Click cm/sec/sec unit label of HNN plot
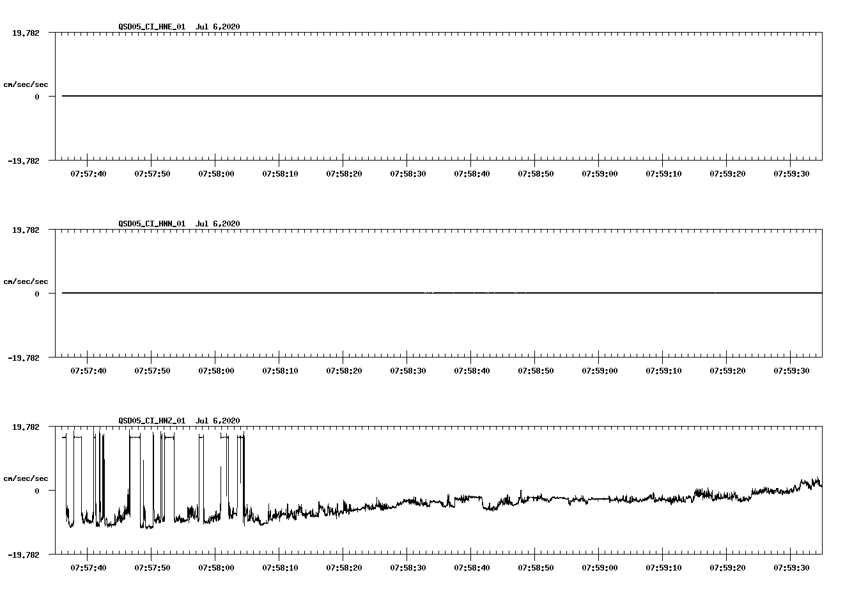 [26, 281]
